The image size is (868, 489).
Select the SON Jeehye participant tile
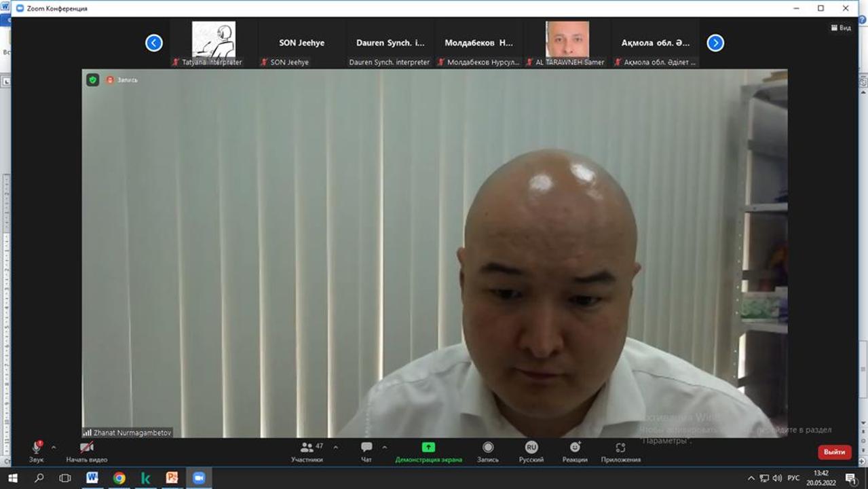coord(302,43)
